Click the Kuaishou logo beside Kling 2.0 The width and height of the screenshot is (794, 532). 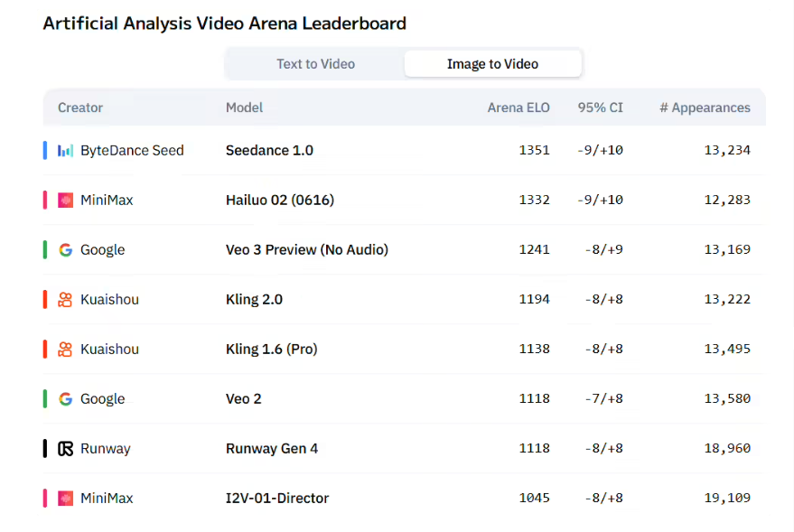65,299
